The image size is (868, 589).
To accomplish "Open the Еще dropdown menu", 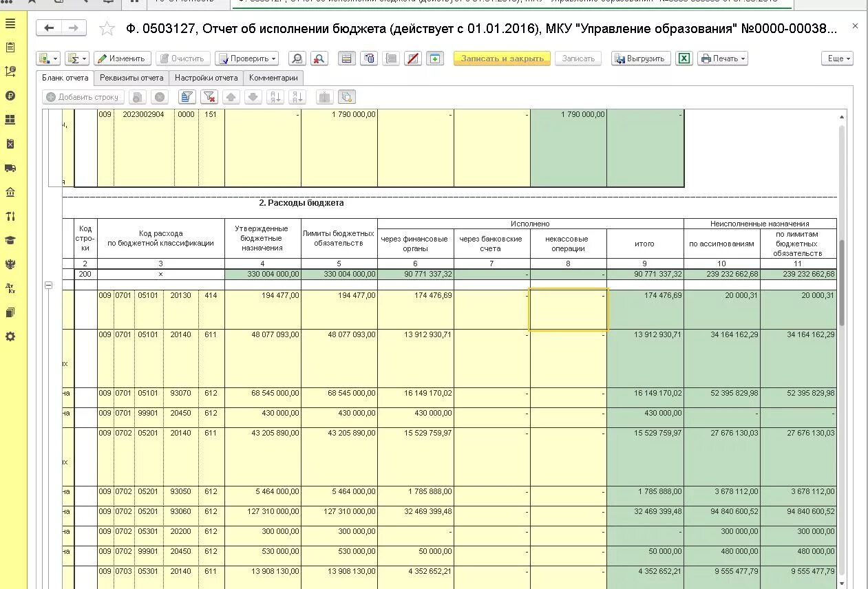I will pos(837,58).
